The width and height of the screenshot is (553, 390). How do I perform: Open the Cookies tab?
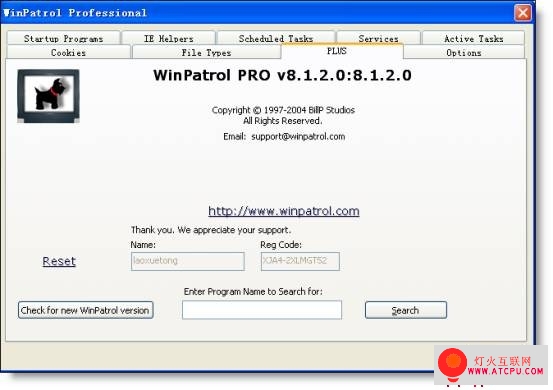point(68,52)
